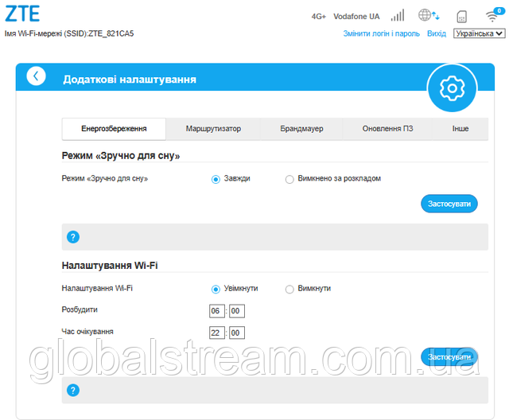Click 'Змінити логін і пароль' link
This screenshot has width=509, height=420.
tap(380, 34)
